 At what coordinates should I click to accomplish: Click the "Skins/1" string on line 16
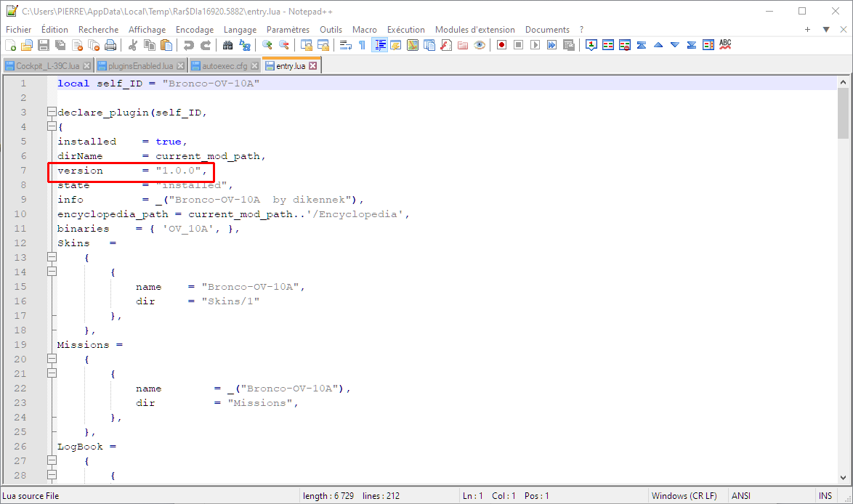(230, 301)
